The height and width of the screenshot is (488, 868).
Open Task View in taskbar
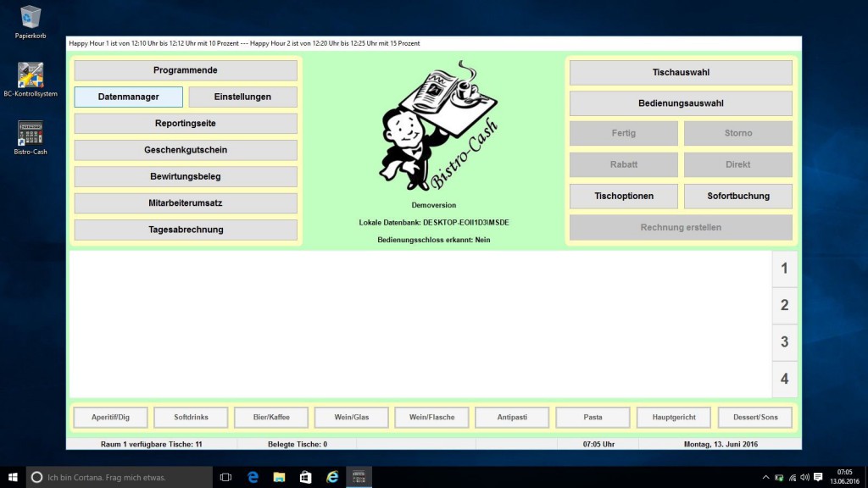[x=225, y=477]
